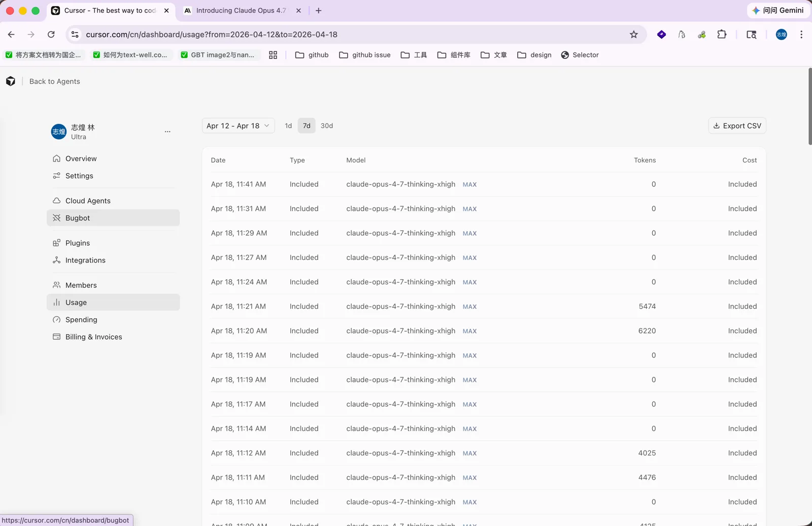
Task: Open a new browser tab
Action: coord(319,10)
